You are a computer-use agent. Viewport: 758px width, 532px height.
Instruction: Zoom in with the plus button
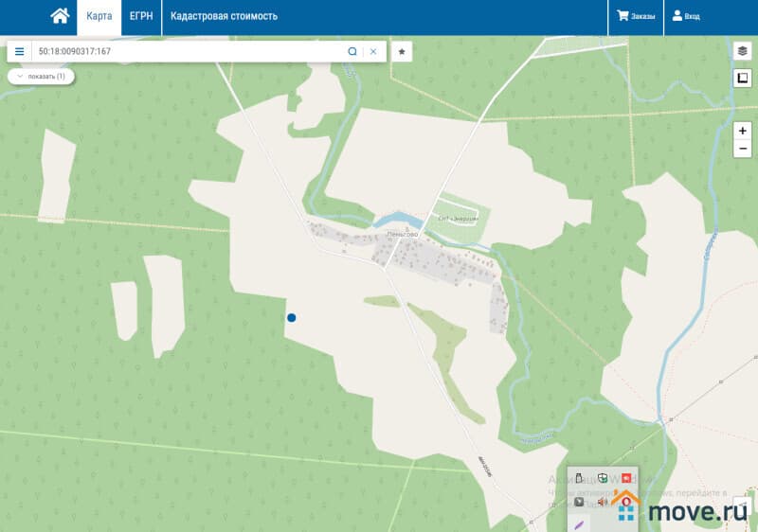point(742,131)
